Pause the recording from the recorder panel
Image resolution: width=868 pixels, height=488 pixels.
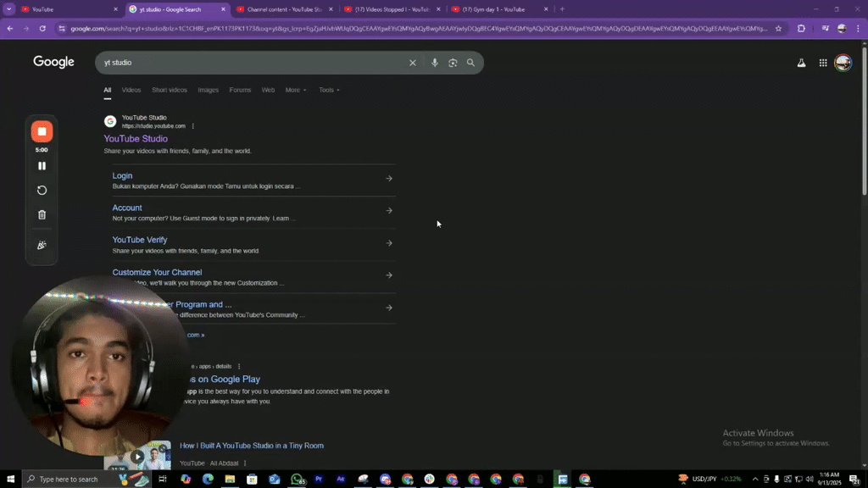(x=42, y=166)
